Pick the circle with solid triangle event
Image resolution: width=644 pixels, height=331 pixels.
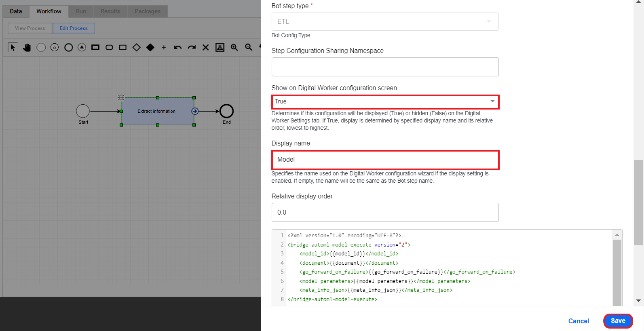(x=82, y=47)
